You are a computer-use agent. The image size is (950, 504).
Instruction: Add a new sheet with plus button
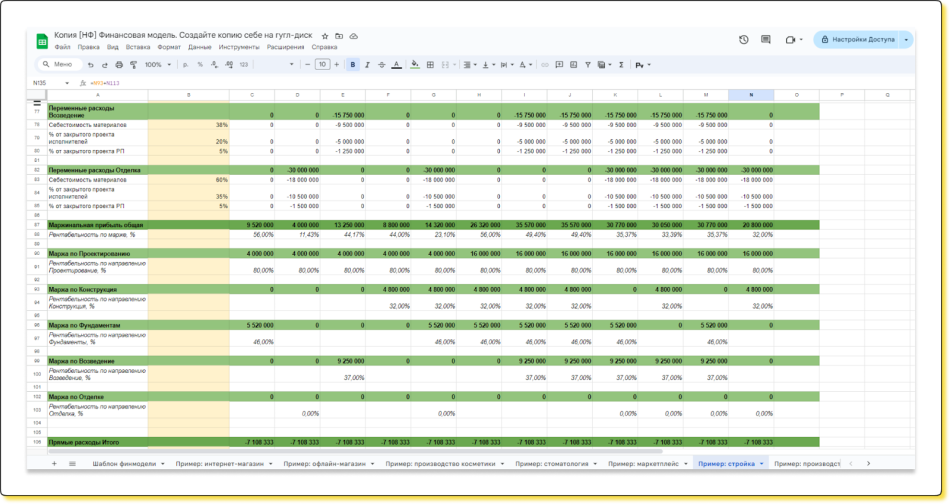[54, 464]
